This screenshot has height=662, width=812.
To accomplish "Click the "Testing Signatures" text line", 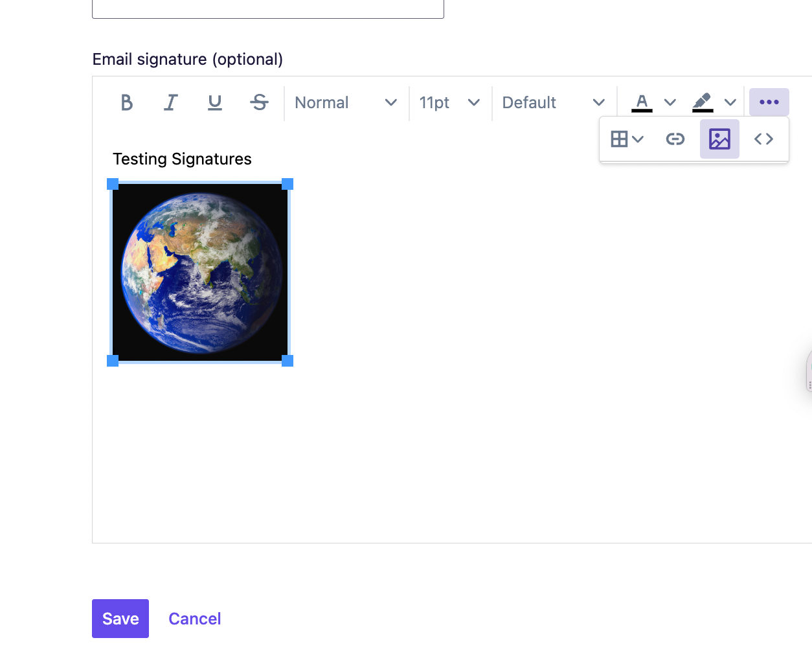I will pos(182,159).
